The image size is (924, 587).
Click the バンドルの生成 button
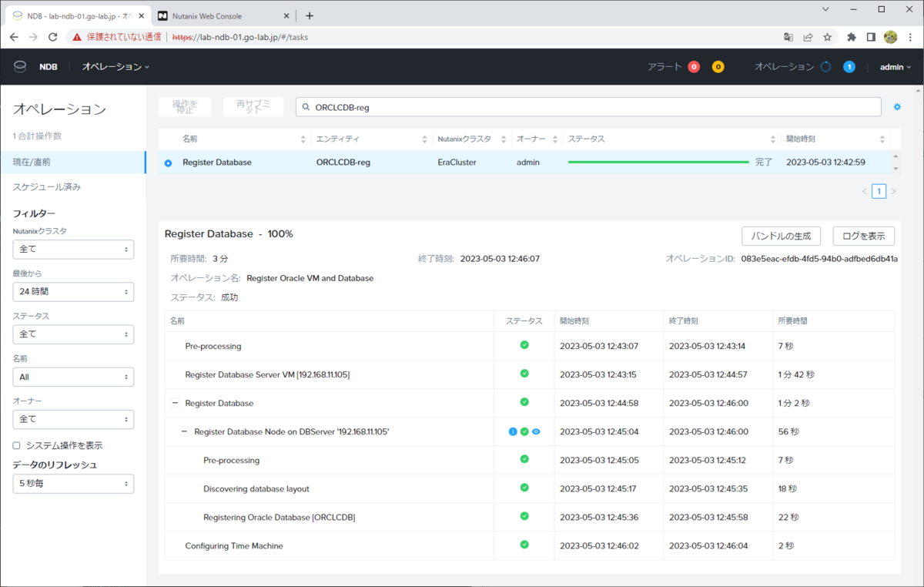click(x=782, y=235)
